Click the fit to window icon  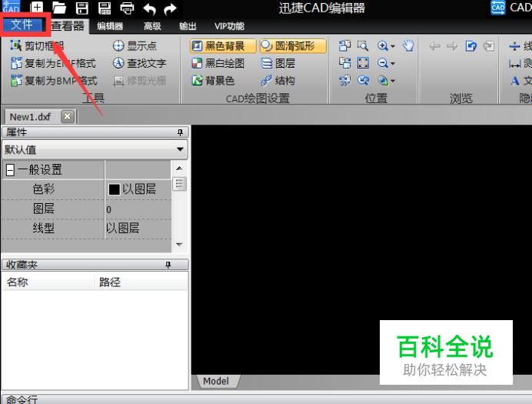363,63
